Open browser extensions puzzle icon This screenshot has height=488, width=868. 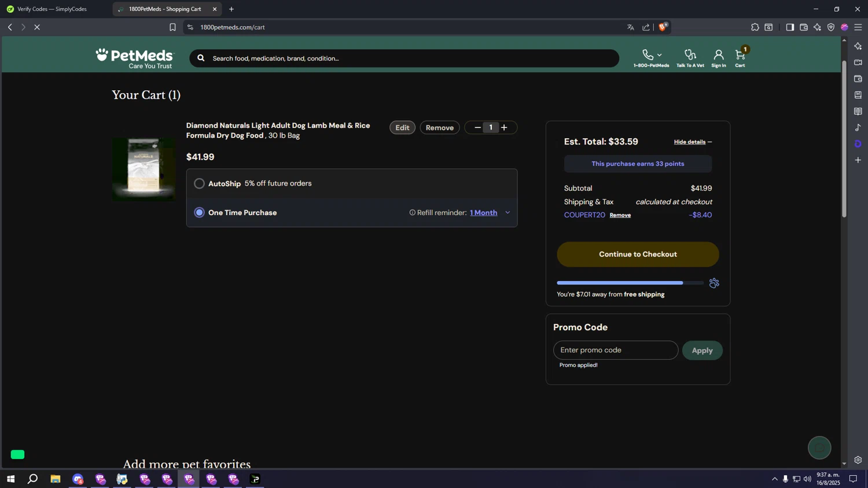755,27
